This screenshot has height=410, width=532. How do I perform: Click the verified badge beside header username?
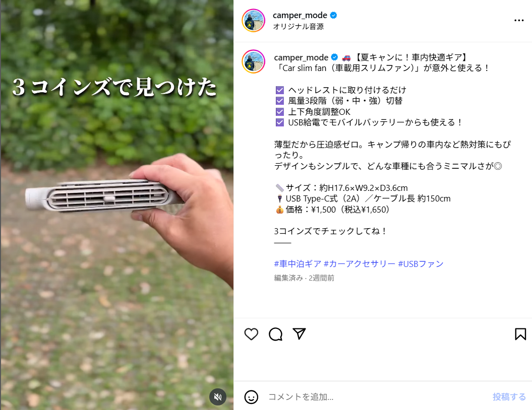click(333, 15)
